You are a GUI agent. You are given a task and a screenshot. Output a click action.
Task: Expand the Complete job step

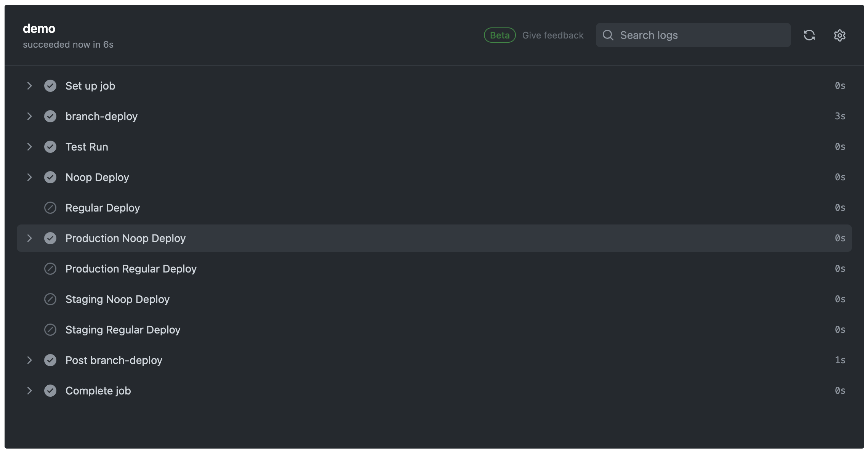pyautogui.click(x=30, y=390)
